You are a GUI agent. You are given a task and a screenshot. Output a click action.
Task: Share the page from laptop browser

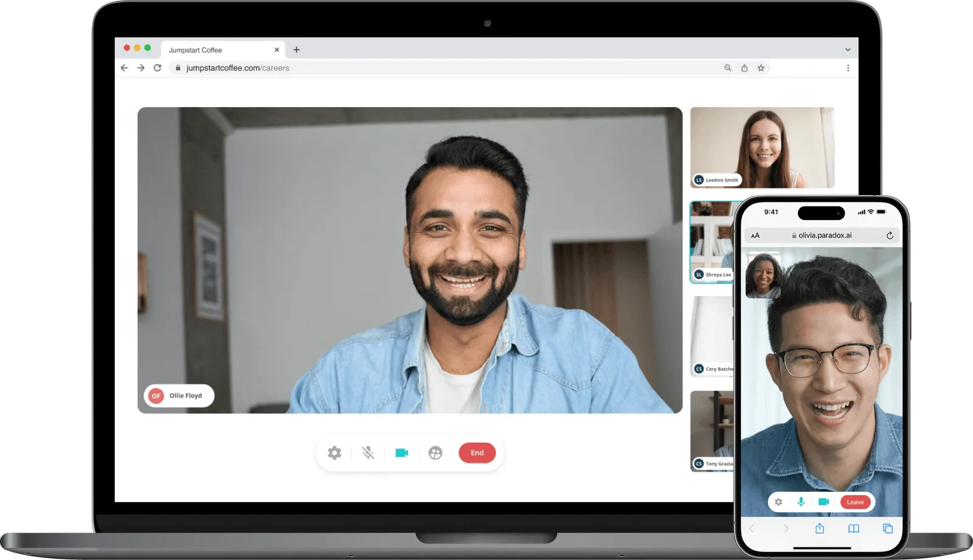tap(744, 68)
